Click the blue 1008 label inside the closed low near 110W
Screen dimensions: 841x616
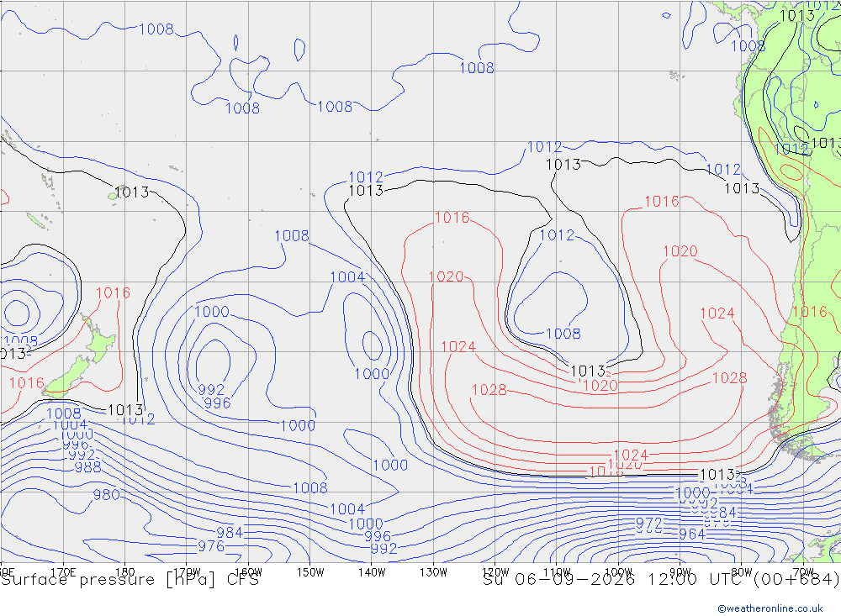click(x=563, y=334)
